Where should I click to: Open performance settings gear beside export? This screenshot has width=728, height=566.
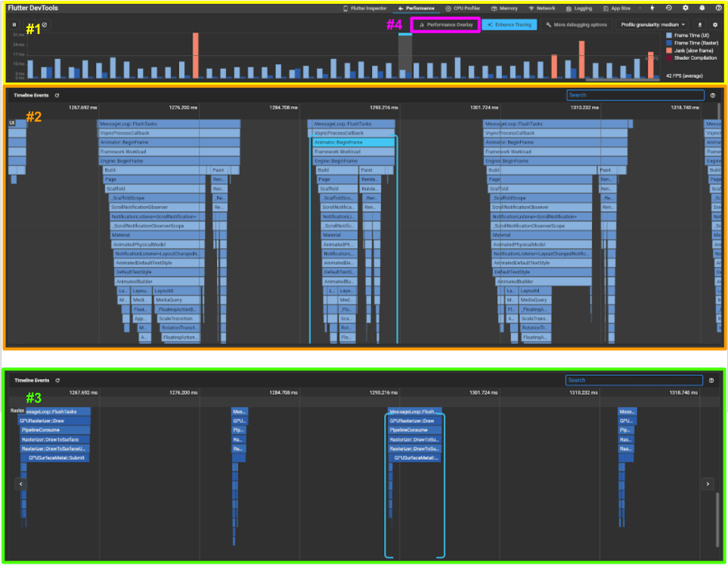[715, 25]
